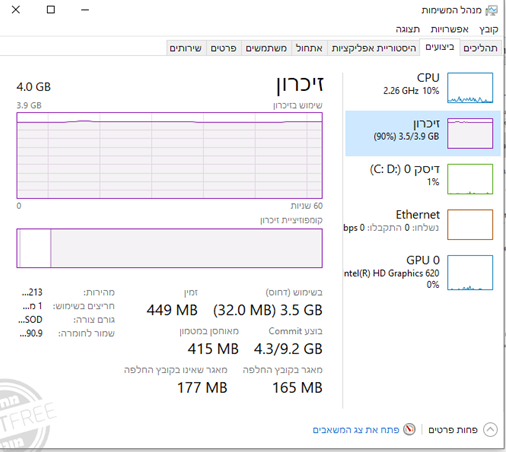Switch to the Users (משתמשים) tab
Image resolution: width=506 pixels, height=452 pixels.
coord(266,48)
